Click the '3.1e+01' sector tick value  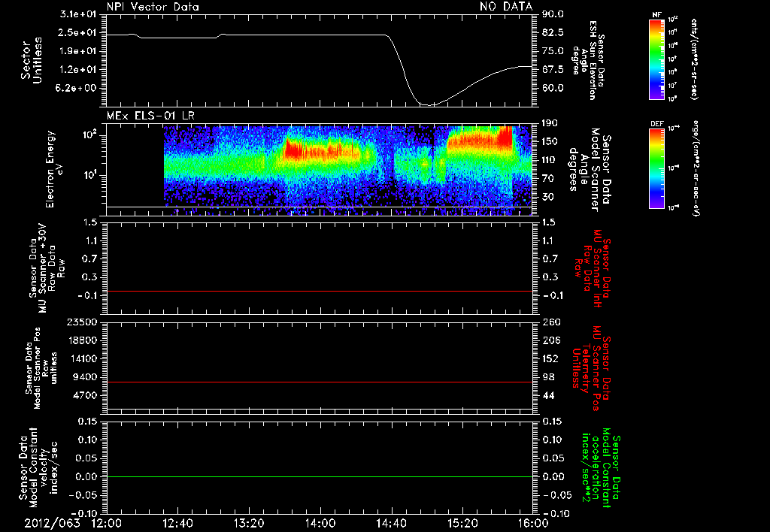pos(78,14)
